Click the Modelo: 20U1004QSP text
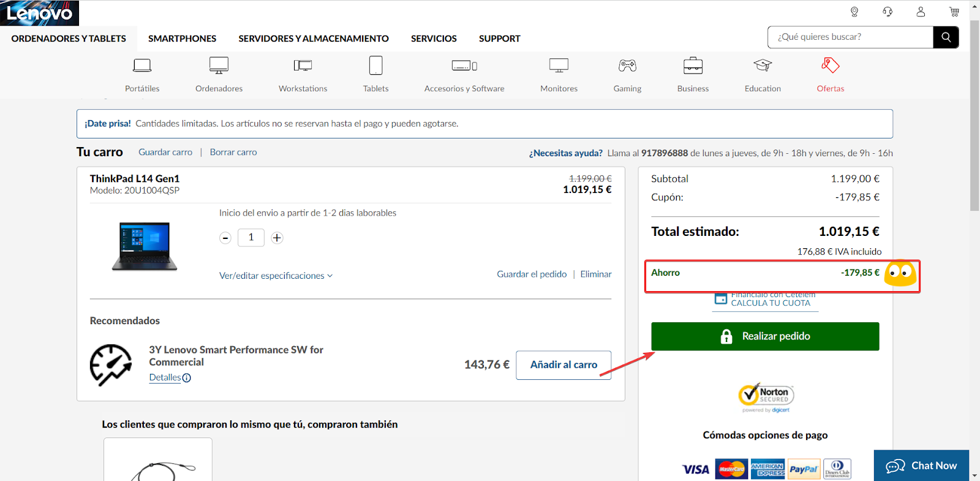This screenshot has width=980, height=481. [135, 191]
